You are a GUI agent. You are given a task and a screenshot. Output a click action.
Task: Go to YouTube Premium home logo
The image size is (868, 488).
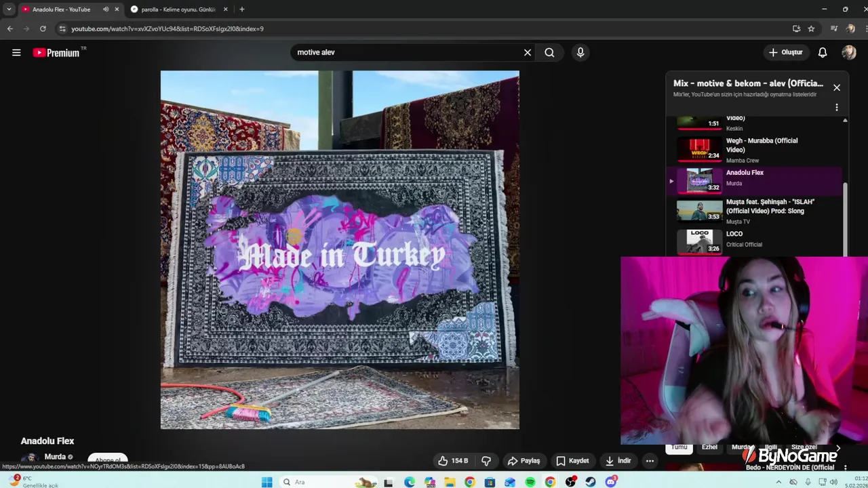click(58, 52)
